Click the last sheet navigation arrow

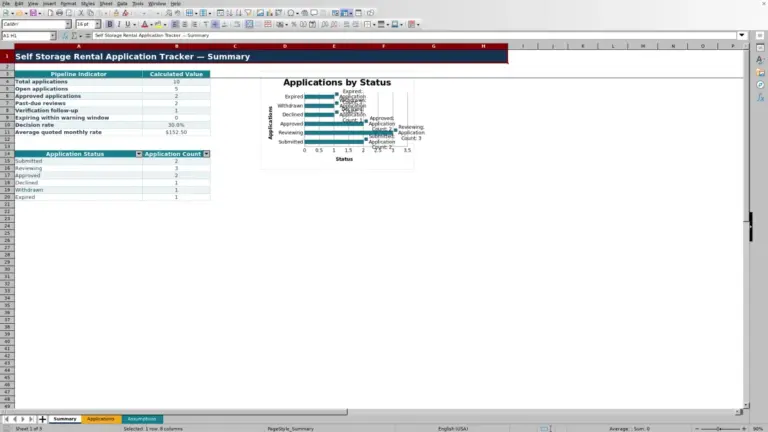31,419
